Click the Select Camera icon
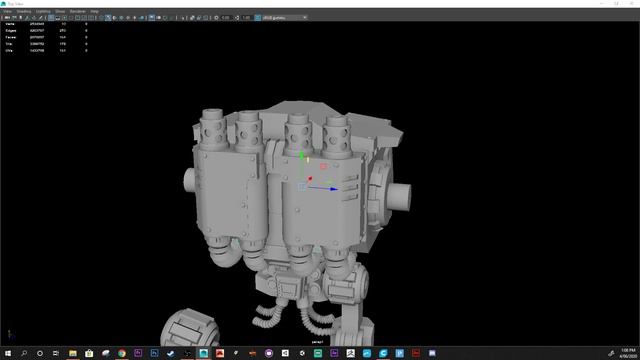640x360 pixels. pyautogui.click(x=7, y=18)
